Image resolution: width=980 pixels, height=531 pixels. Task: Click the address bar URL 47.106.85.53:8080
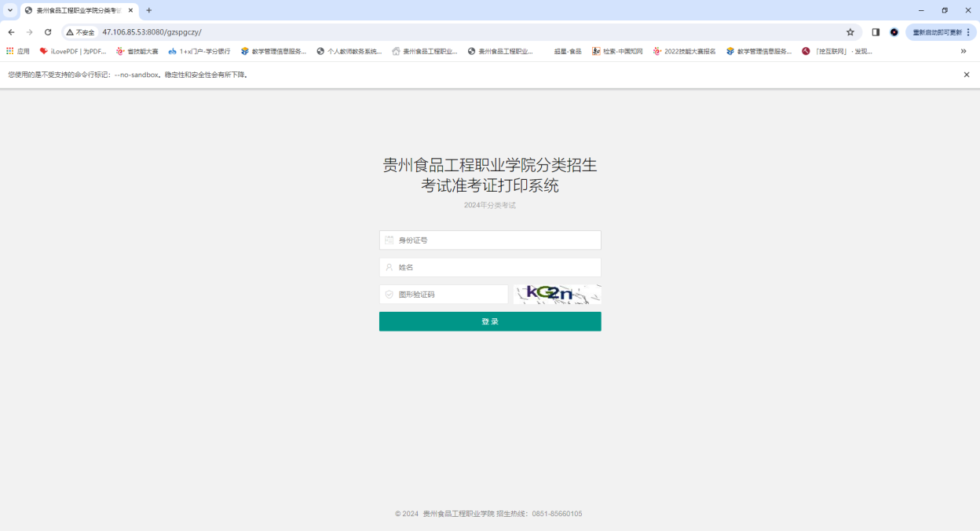point(152,32)
